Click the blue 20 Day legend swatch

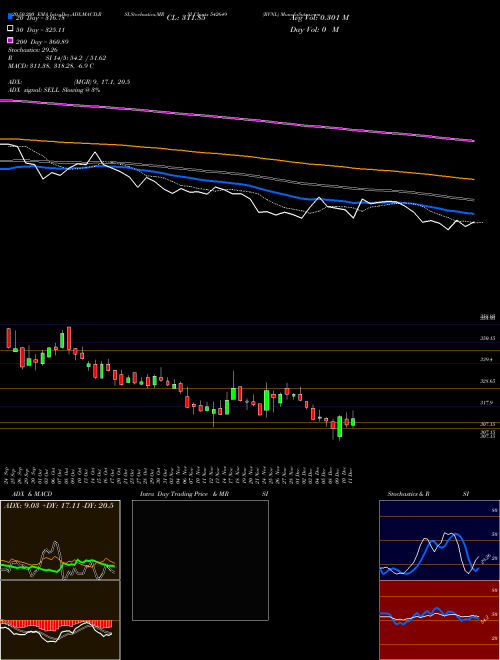[x=11, y=17]
